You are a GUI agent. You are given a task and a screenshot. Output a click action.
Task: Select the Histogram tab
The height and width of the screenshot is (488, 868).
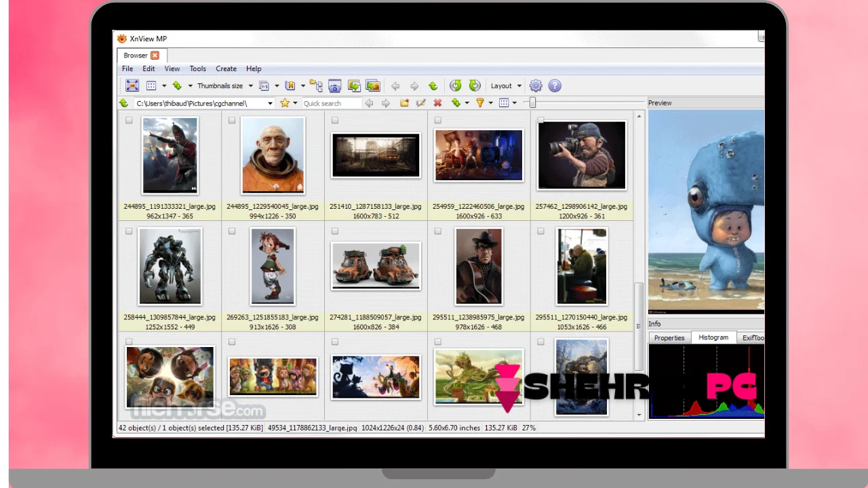(x=713, y=337)
